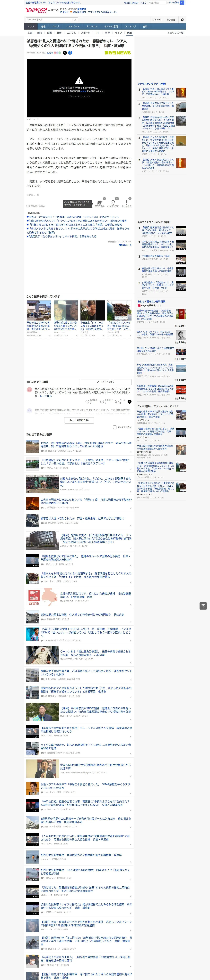Image resolution: width=210 pixels, height=980 pixels.
Task: Focus the キーワードを入力 search field
Action: [x=49, y=20]
